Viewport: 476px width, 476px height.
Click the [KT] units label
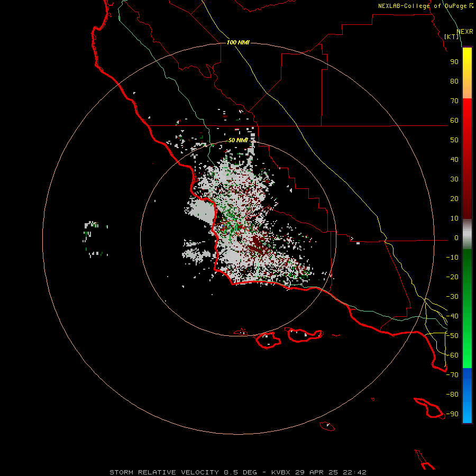click(452, 36)
